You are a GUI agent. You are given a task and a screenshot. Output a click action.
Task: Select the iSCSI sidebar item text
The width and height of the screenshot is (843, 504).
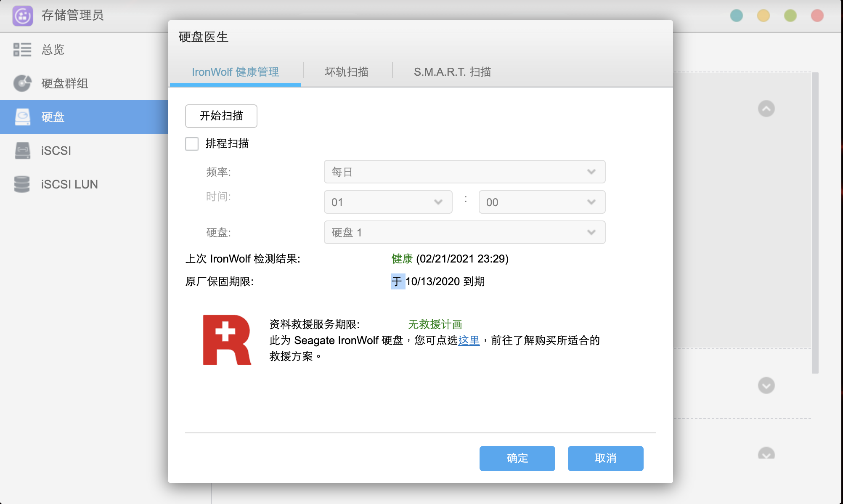point(56,151)
